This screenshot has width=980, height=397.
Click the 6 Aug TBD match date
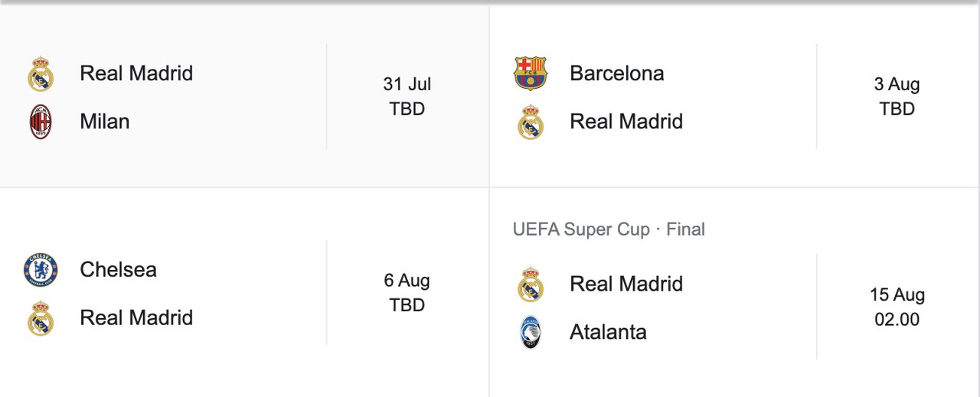point(407,293)
